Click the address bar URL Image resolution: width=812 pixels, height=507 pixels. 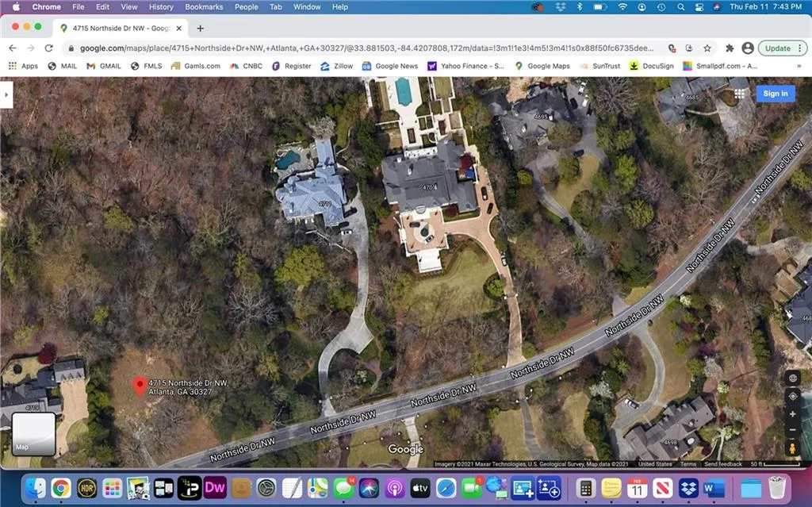pos(366,48)
